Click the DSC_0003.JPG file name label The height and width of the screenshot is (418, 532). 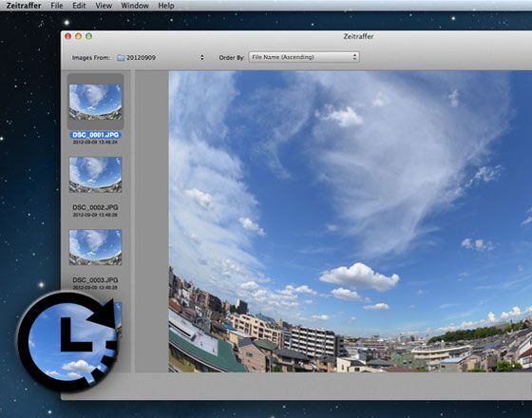pos(95,280)
